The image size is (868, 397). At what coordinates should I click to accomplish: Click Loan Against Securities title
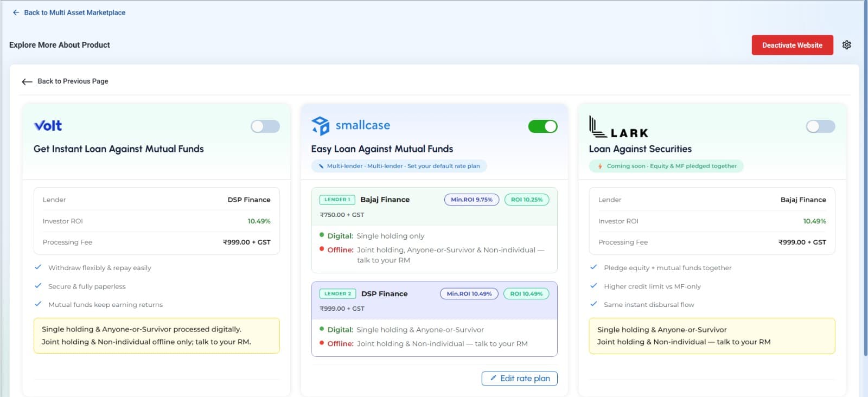(640, 149)
